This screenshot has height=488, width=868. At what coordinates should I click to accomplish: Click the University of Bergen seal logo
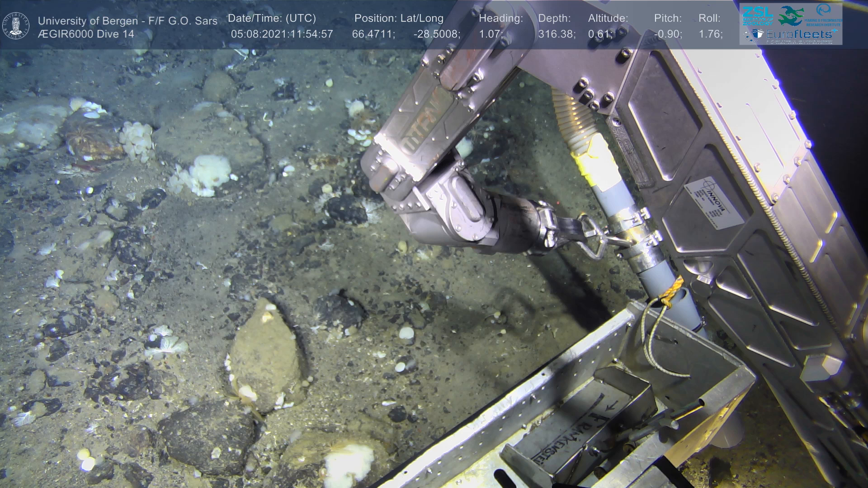[x=16, y=25]
